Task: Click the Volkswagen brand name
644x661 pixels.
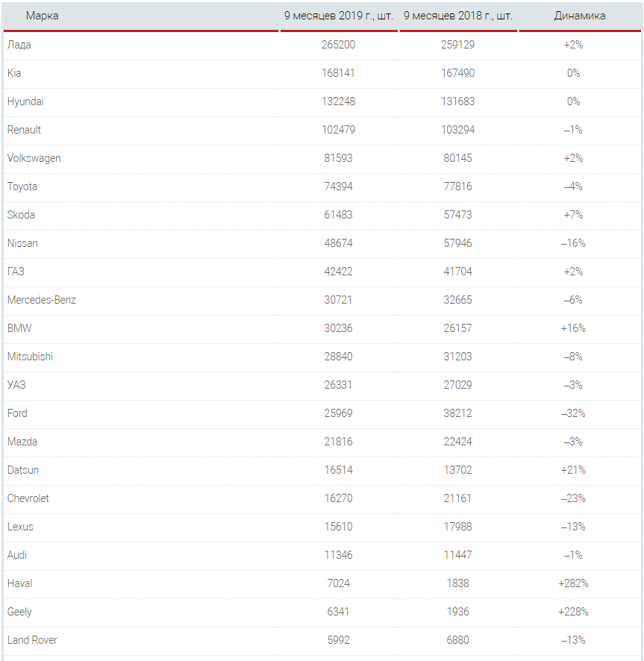Action: (x=34, y=158)
